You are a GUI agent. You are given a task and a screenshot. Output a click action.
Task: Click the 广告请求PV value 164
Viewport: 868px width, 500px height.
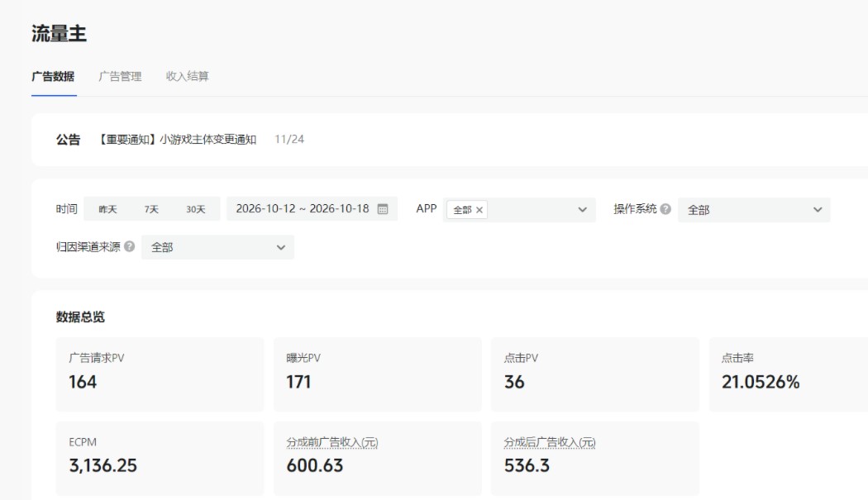(83, 382)
